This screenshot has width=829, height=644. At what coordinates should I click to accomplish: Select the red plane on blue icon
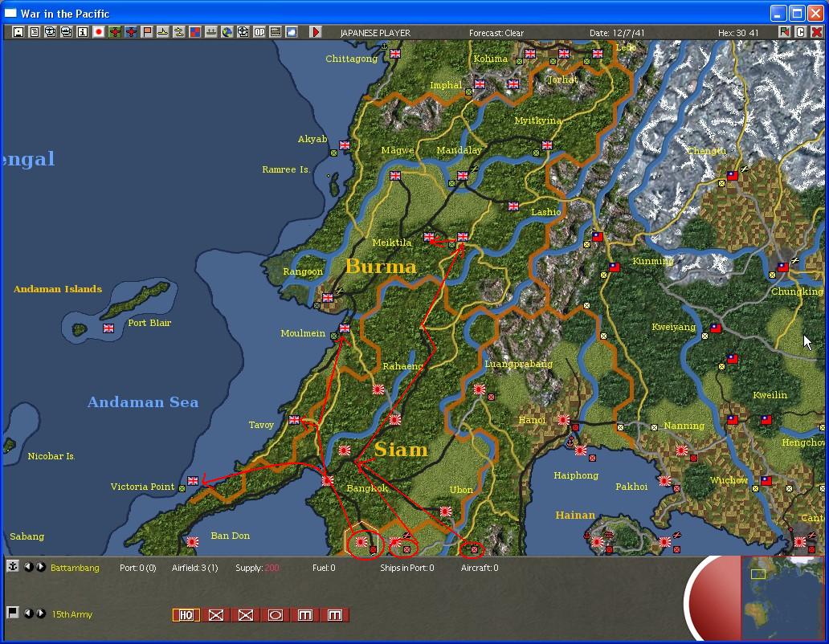(x=131, y=32)
